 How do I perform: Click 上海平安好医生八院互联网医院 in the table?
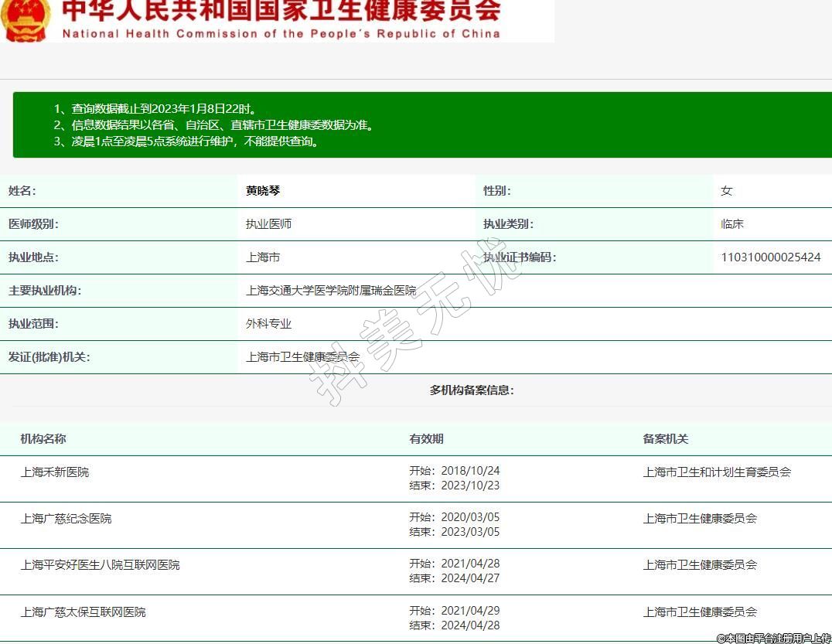coord(100,565)
